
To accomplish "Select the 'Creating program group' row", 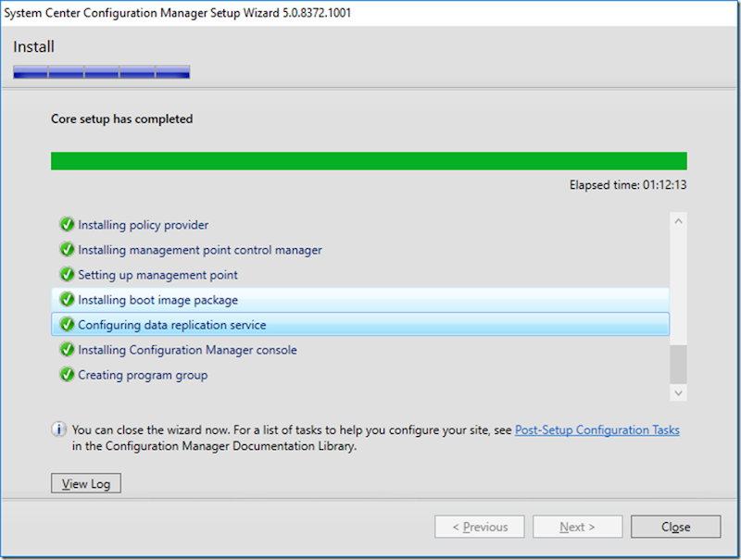I will tap(360, 375).
